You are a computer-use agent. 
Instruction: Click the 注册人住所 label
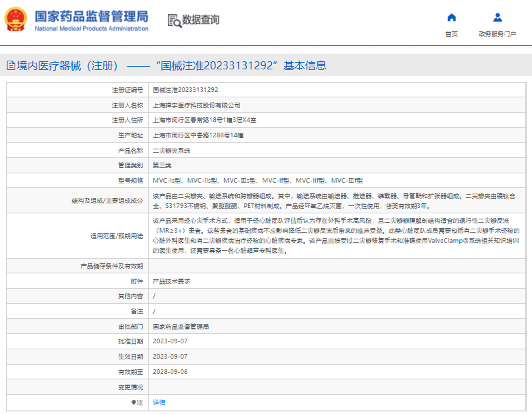pyautogui.click(x=127, y=120)
